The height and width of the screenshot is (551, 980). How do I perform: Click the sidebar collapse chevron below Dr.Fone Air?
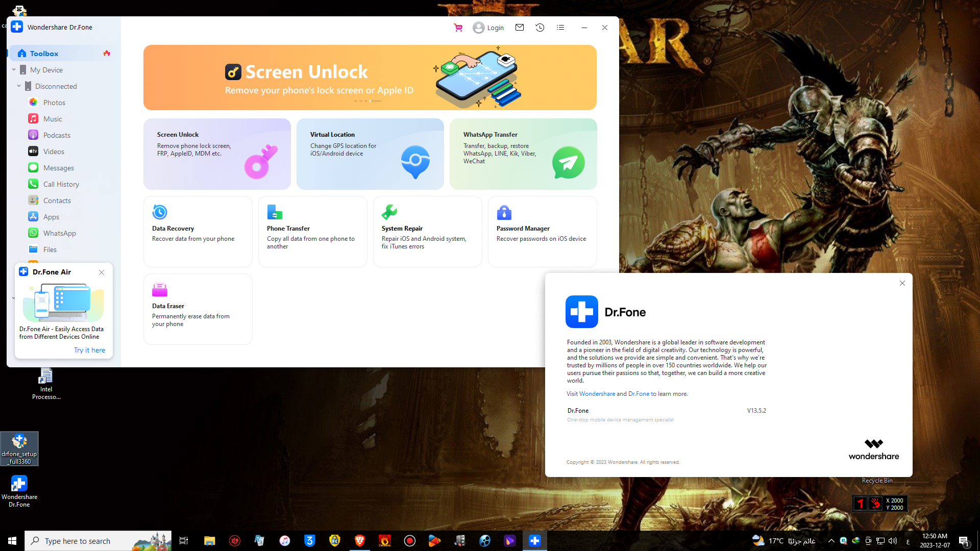[13, 298]
